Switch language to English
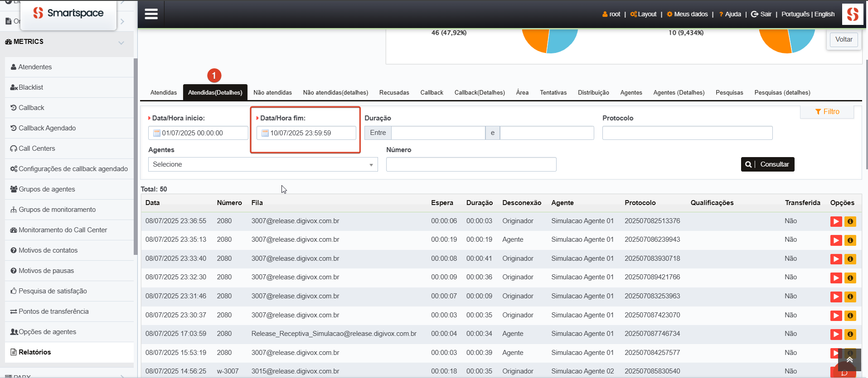Screen dimensions: 868x378 click(x=824, y=14)
